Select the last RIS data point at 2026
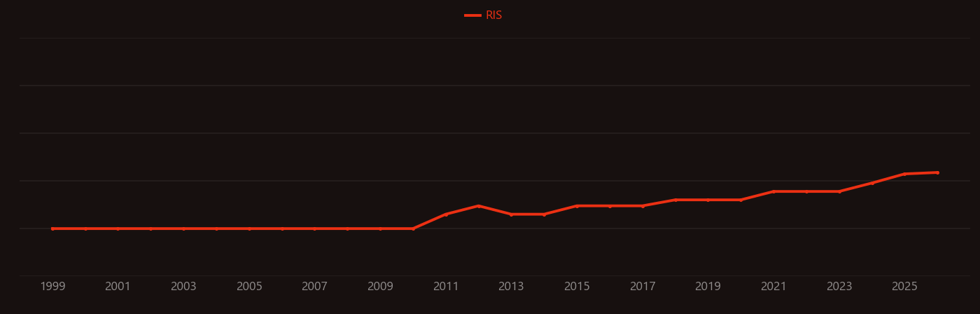 937,172
